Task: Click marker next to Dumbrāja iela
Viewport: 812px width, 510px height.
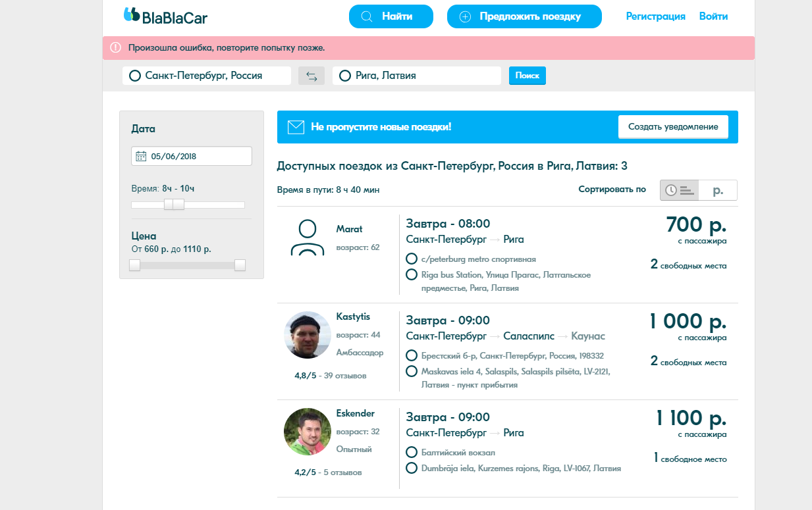Action: coord(412,468)
